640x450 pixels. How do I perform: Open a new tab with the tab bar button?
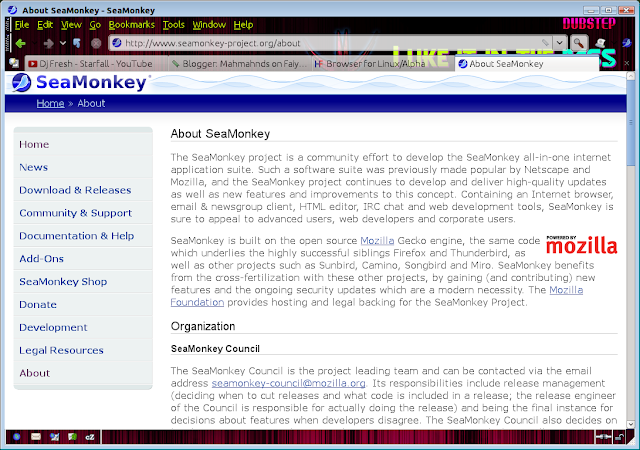click(14, 63)
